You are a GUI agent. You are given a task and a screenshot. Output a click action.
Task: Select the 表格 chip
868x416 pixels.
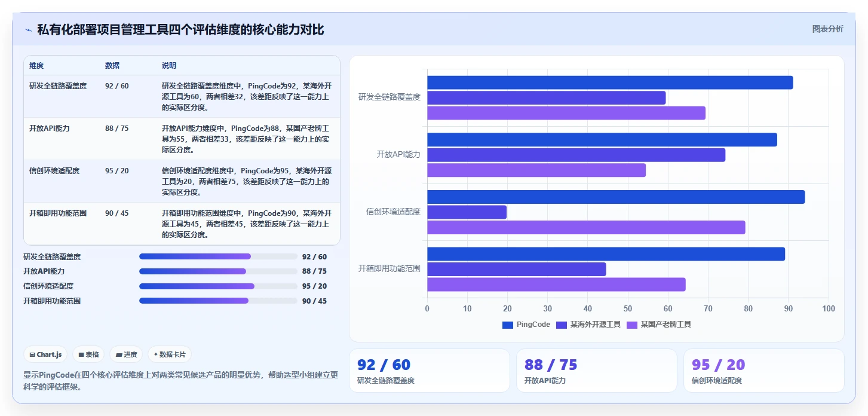88,354
